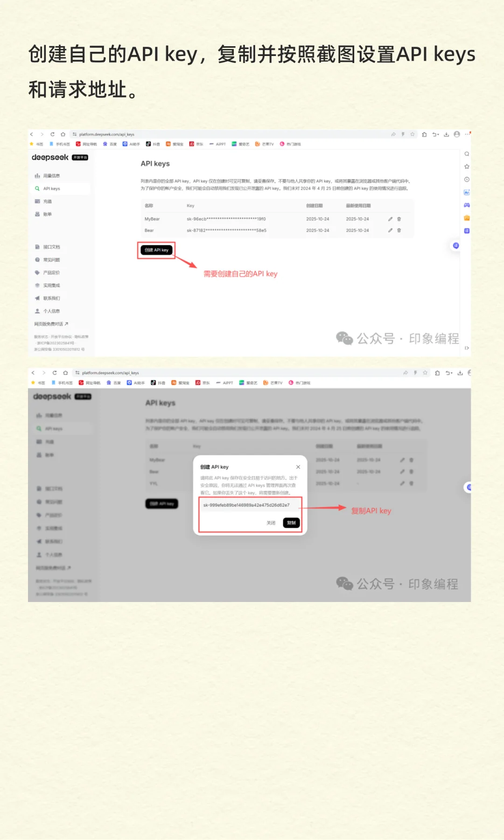Screen dimensions: 504x840
Task: Open 充值 in first screenshot's sidebar
Action: point(43,202)
